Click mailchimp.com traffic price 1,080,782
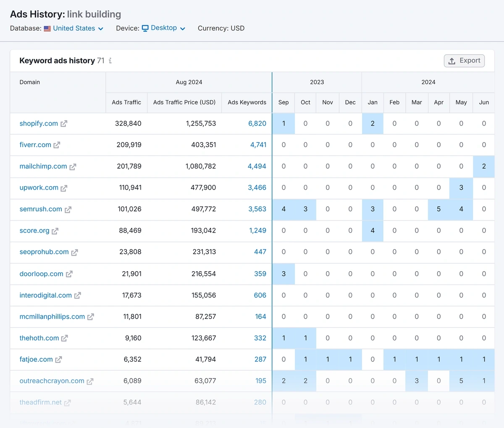Image resolution: width=504 pixels, height=428 pixels. pyautogui.click(x=201, y=166)
